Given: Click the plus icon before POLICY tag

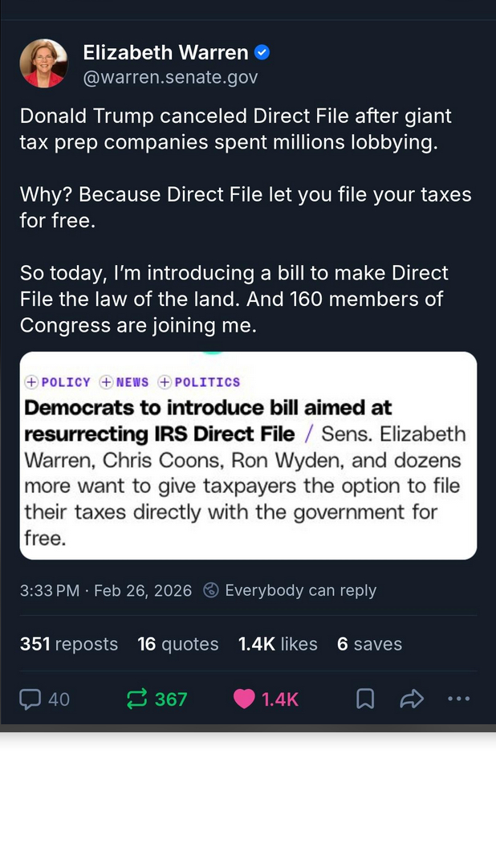Looking at the screenshot, I should [31, 382].
